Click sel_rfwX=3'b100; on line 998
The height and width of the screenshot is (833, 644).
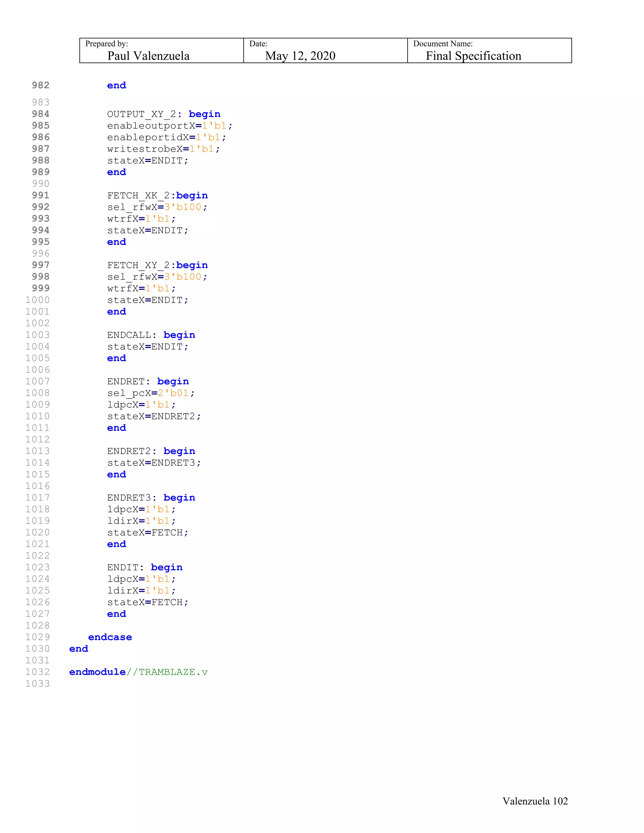tap(157, 277)
